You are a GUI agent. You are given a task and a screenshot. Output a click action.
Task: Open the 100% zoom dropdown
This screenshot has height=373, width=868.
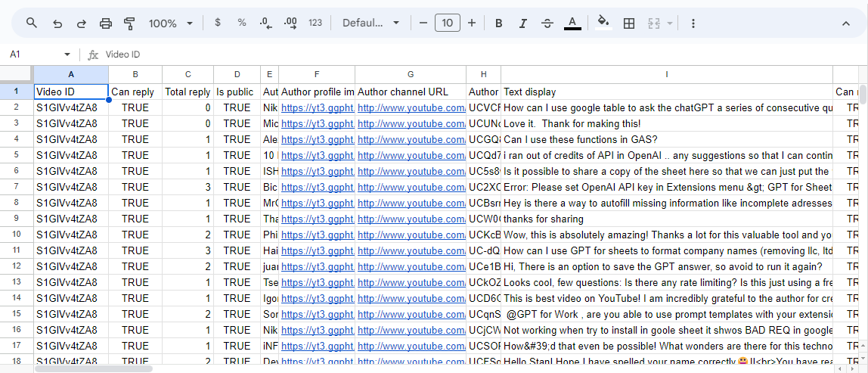point(171,23)
